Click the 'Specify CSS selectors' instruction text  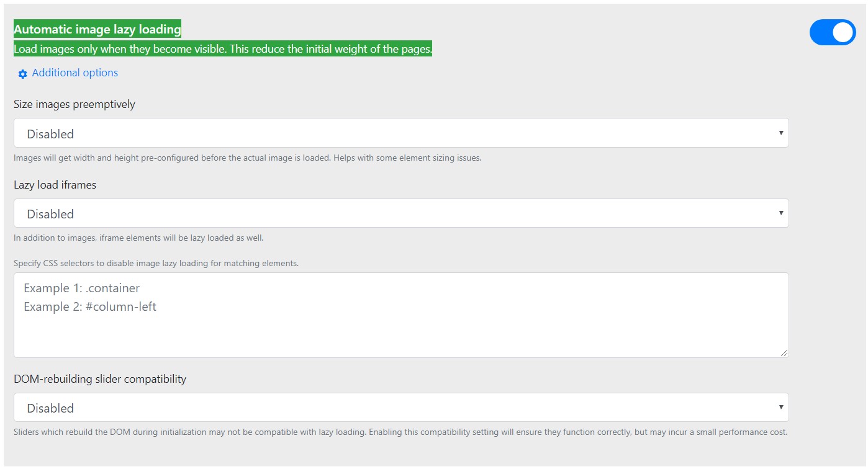156,263
